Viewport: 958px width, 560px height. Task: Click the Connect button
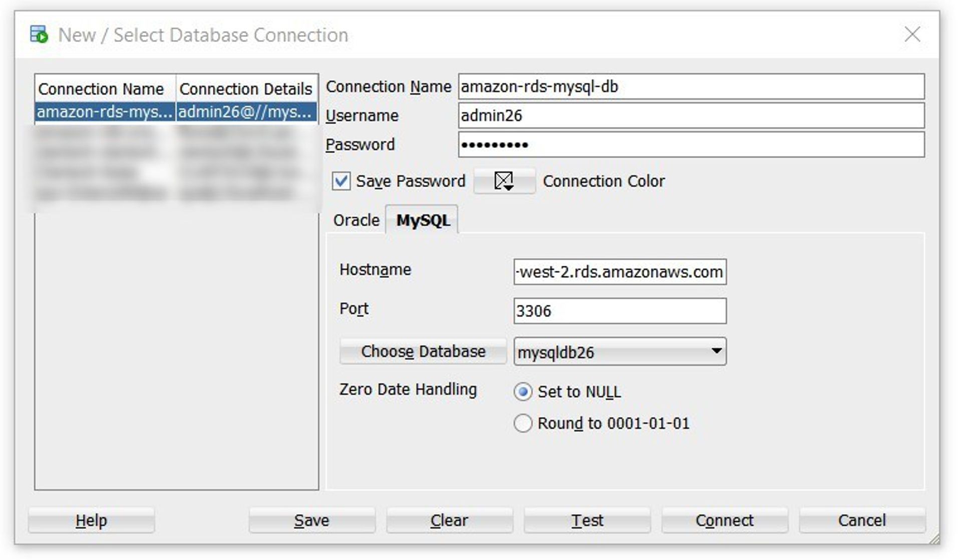point(725,520)
